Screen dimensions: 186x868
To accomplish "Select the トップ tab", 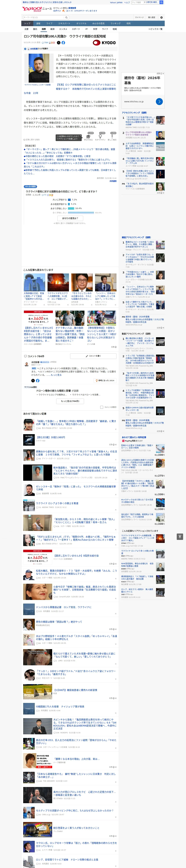I will [x=27, y=24].
